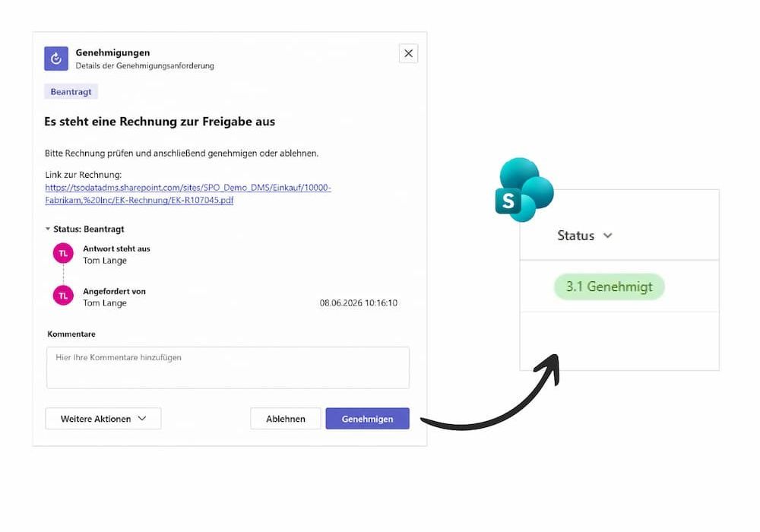The image size is (760, 532).
Task: Open the Weitere Aktionen dropdown
Action: (103, 419)
